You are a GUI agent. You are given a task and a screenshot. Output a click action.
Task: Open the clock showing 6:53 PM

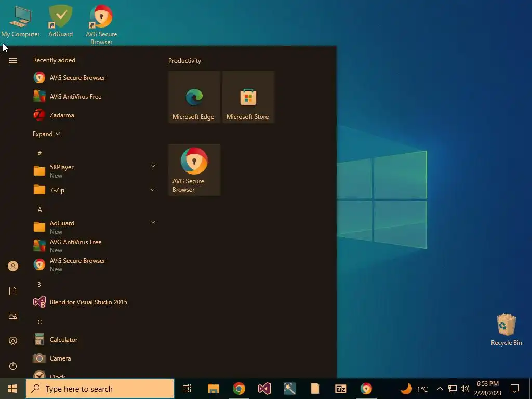click(487, 389)
